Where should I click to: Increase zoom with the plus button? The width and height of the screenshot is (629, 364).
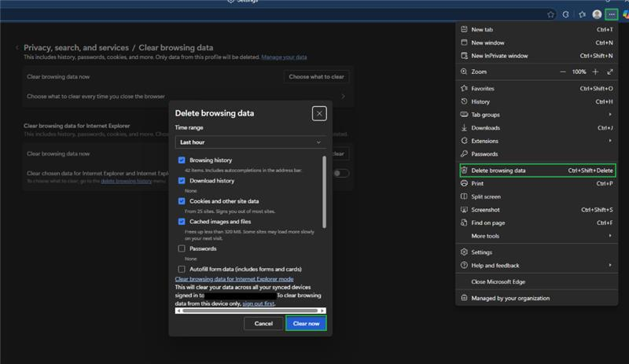pyautogui.click(x=595, y=72)
